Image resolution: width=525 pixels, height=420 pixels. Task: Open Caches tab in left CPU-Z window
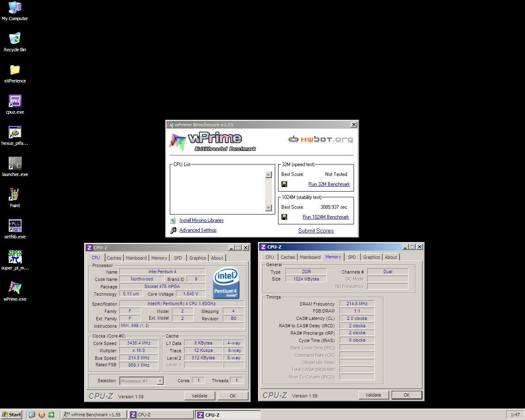point(114,258)
